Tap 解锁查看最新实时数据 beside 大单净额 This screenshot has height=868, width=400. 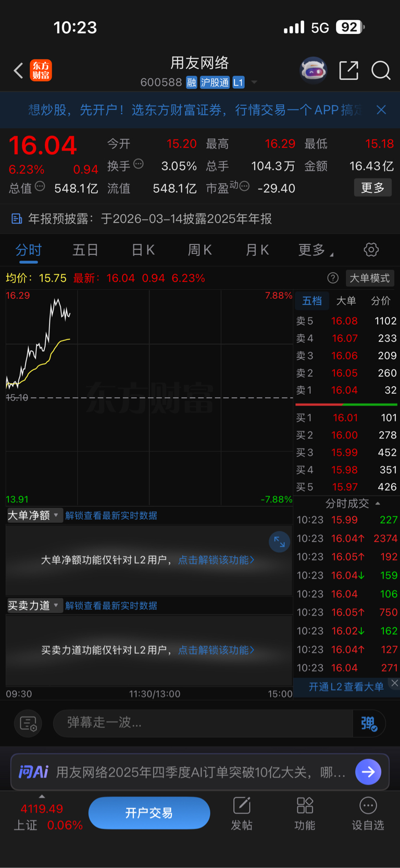pyautogui.click(x=111, y=516)
